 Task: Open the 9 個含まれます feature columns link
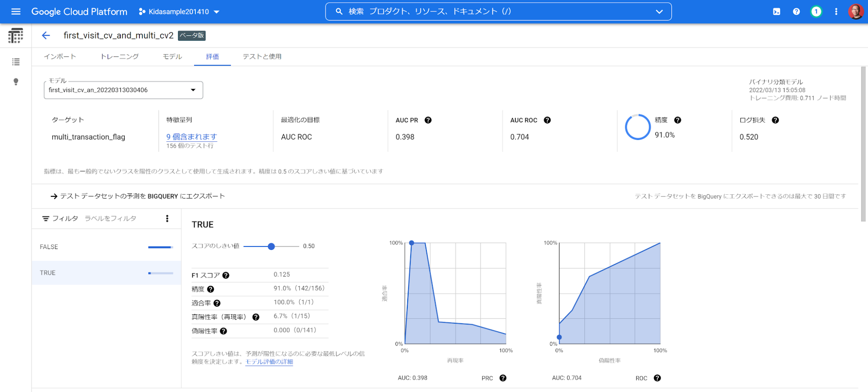pos(191,137)
